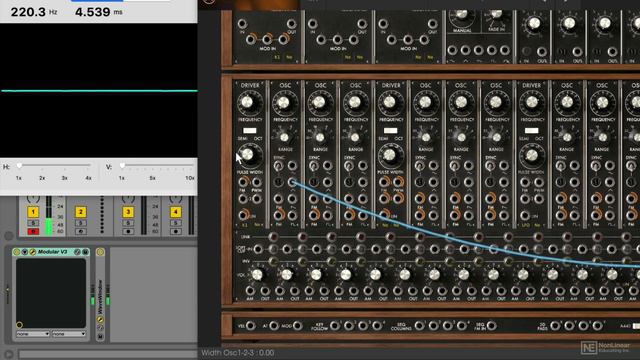Turn the first LINK knob in mixer
Viewport: 640px width, 360px height.
[x=273, y=237]
